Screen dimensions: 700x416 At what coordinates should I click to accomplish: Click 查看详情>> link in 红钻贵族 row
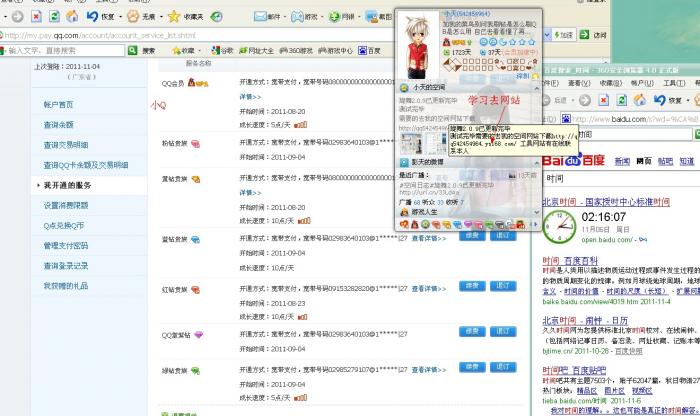[x=429, y=289]
